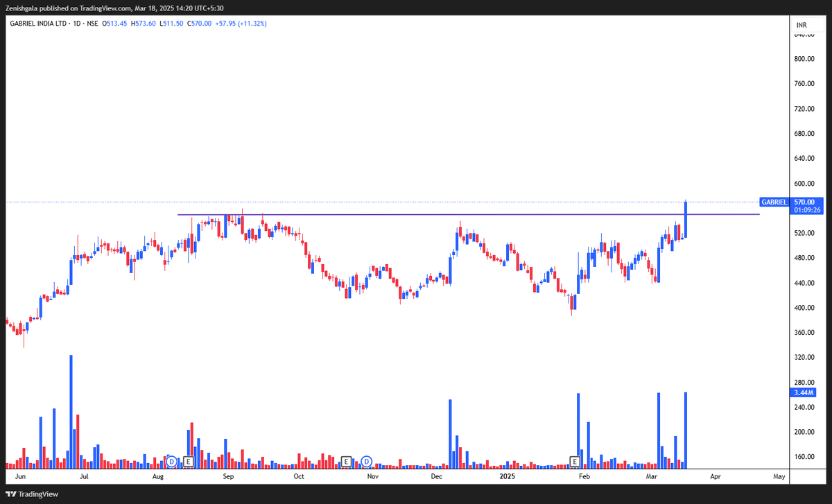Click the high value H573.60
832x504 pixels.
click(x=144, y=24)
